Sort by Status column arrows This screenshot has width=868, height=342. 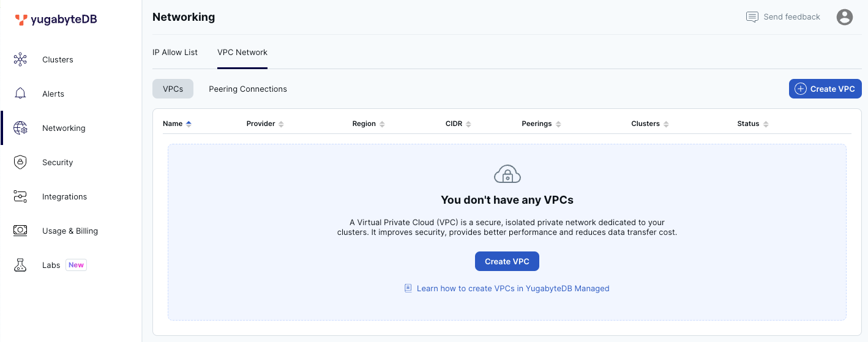point(766,124)
